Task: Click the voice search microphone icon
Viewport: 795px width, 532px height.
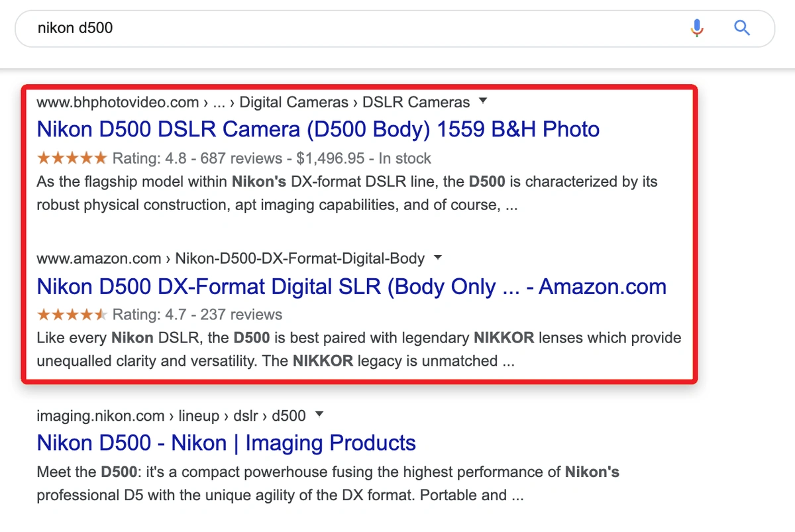Action: (696, 28)
